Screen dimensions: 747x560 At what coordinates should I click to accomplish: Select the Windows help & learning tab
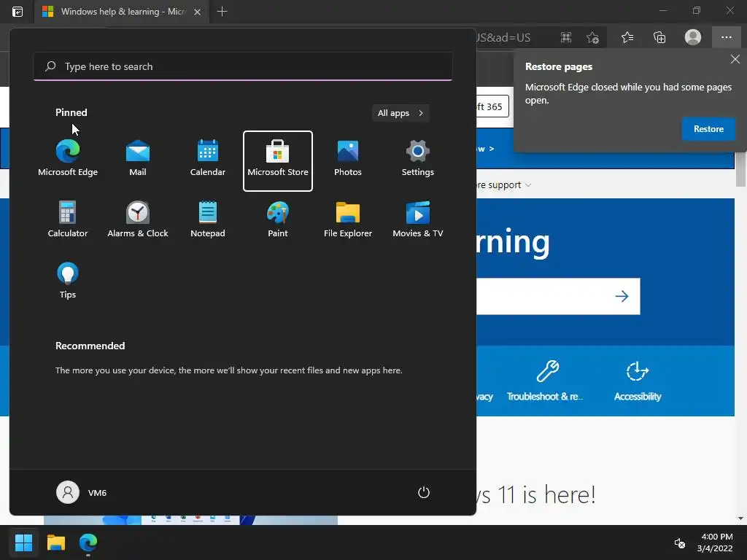coord(122,12)
